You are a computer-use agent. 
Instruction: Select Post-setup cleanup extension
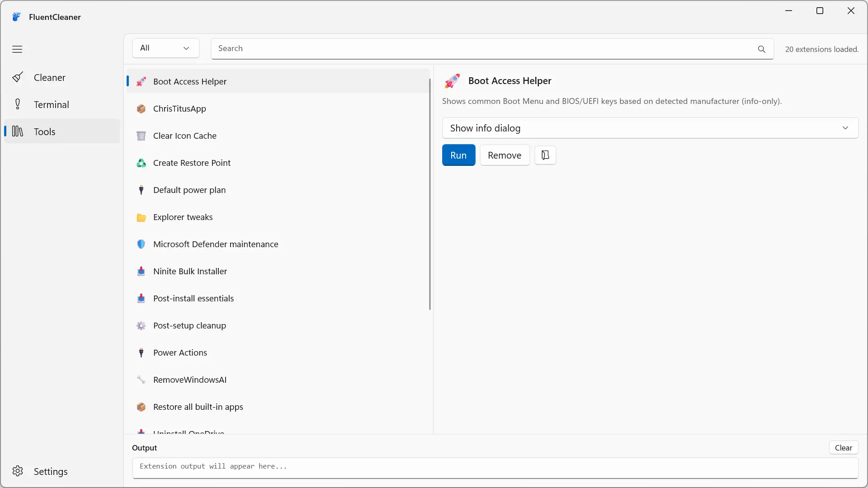click(278, 325)
